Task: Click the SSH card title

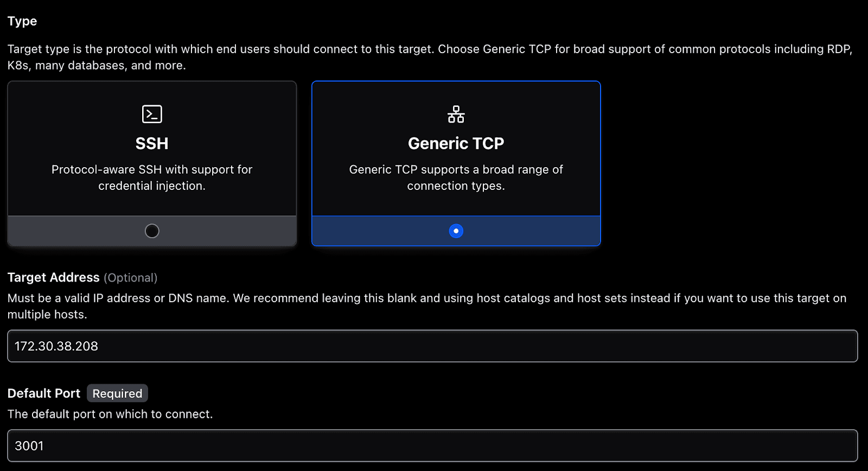Action: pyautogui.click(x=152, y=143)
